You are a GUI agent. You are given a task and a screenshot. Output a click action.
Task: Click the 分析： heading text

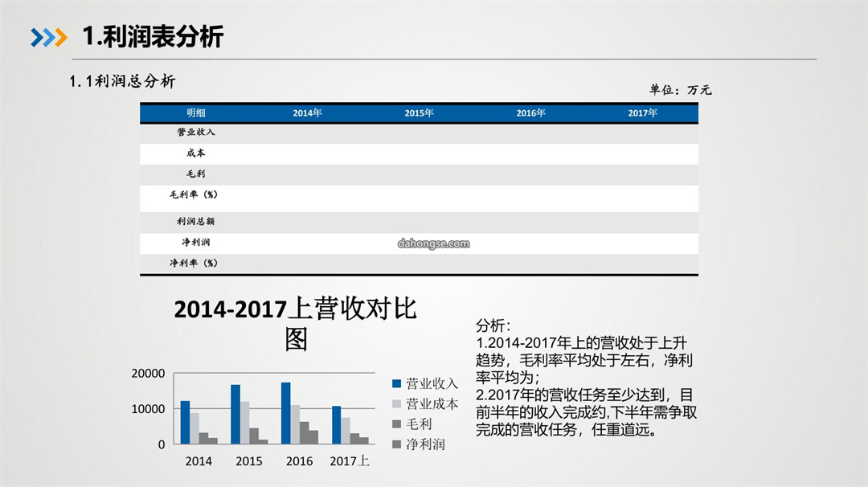pos(493,325)
